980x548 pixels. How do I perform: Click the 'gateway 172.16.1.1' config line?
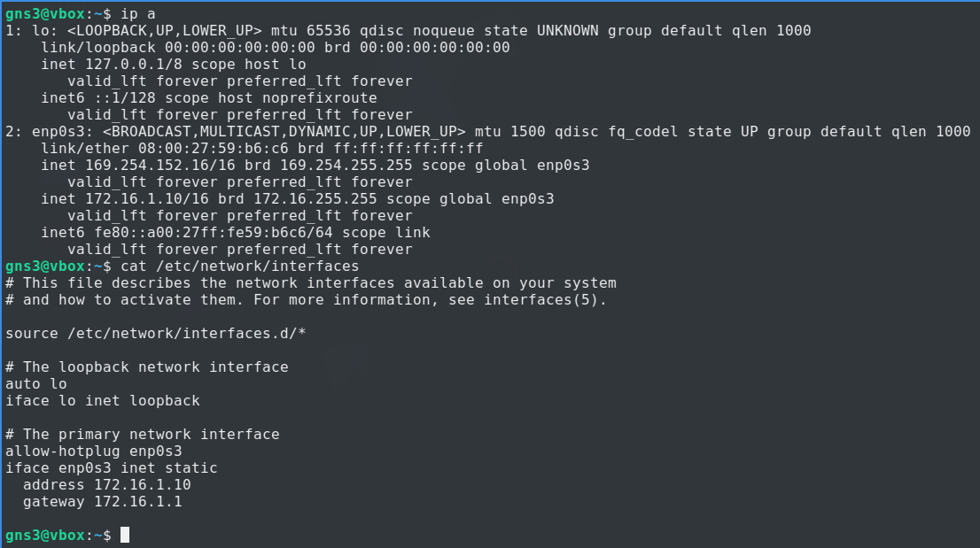[103, 501]
